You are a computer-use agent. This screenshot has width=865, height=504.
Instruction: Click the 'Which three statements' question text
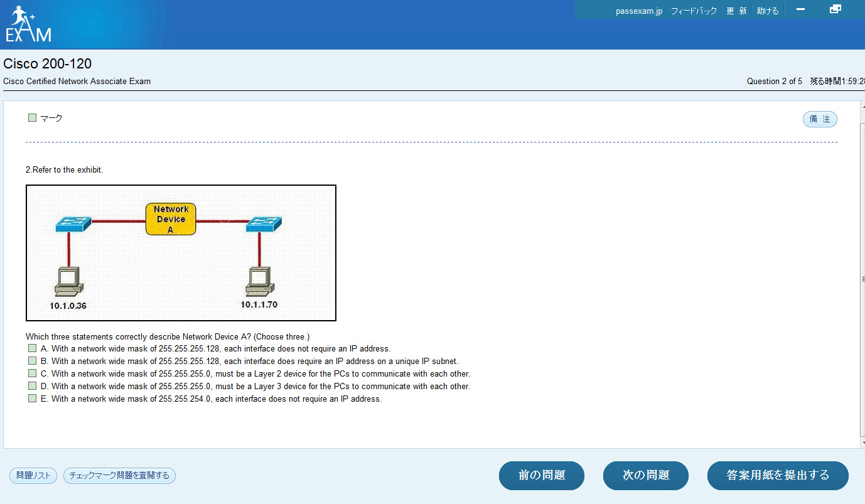[168, 336]
